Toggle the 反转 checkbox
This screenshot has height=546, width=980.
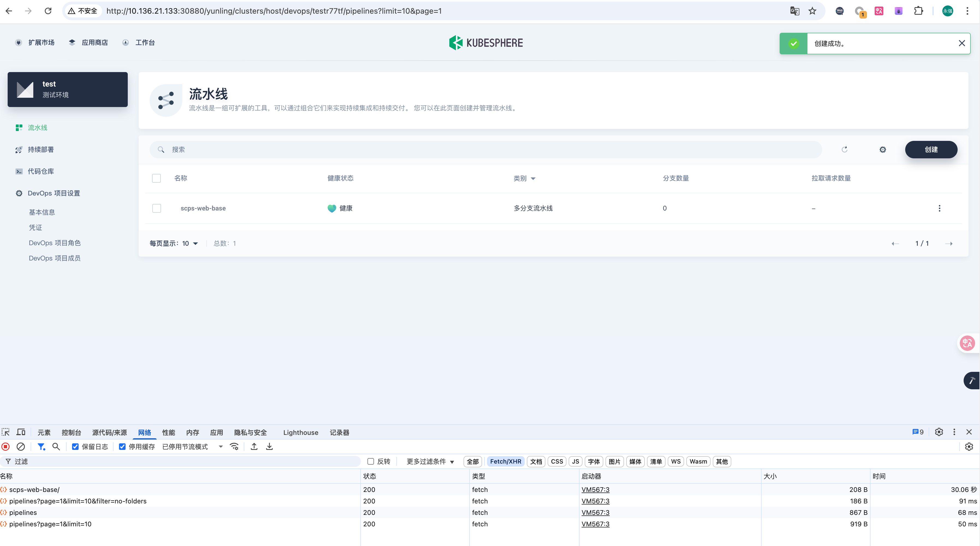pyautogui.click(x=370, y=462)
